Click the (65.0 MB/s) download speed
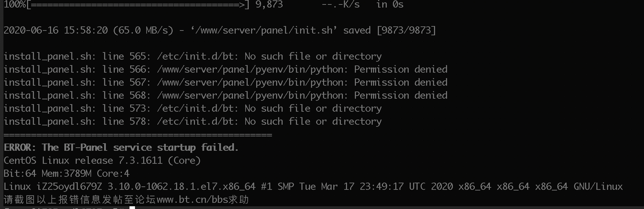 143,30
